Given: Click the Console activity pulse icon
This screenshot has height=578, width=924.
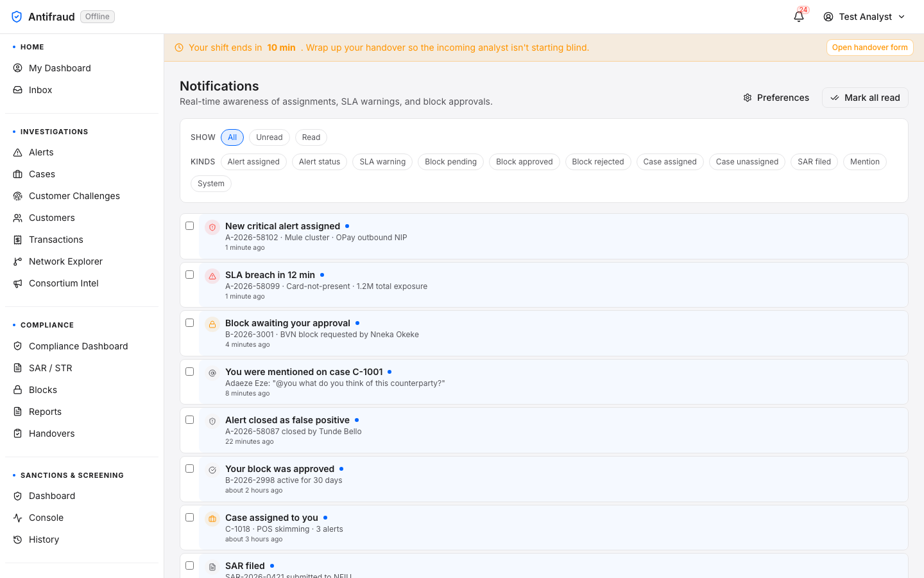Looking at the screenshot, I should [x=18, y=518].
